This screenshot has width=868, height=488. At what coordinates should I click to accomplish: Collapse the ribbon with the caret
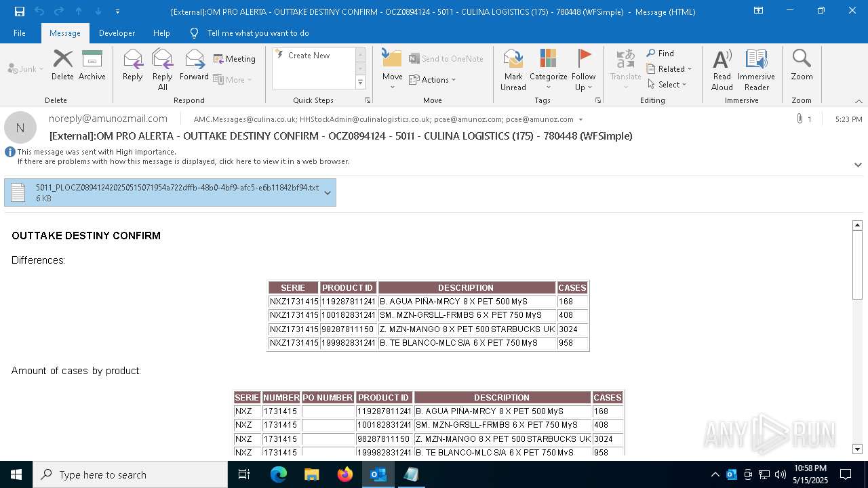[x=859, y=101]
